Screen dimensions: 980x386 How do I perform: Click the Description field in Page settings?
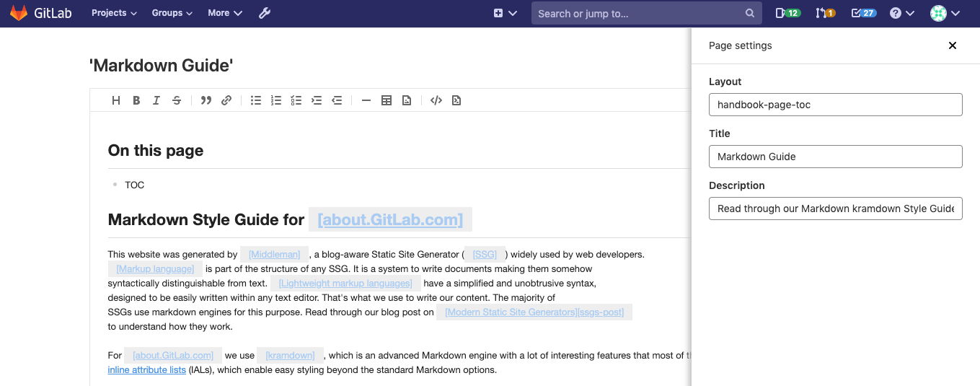click(835, 209)
